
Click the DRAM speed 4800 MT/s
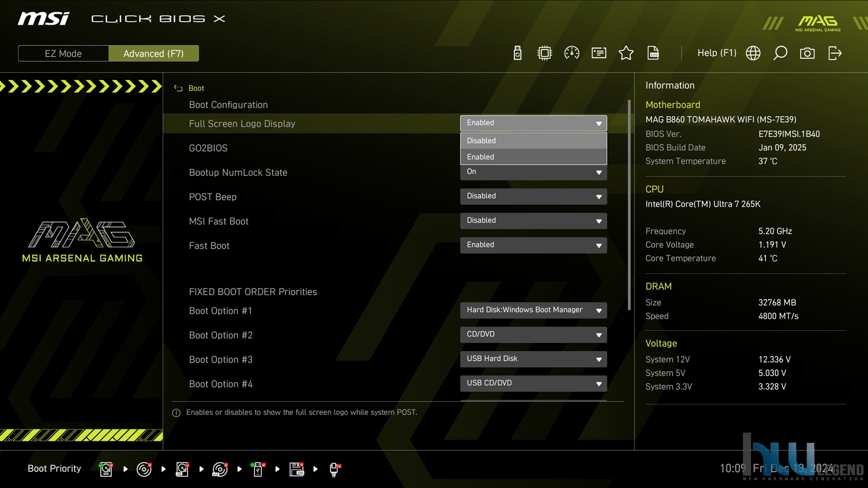click(x=778, y=316)
